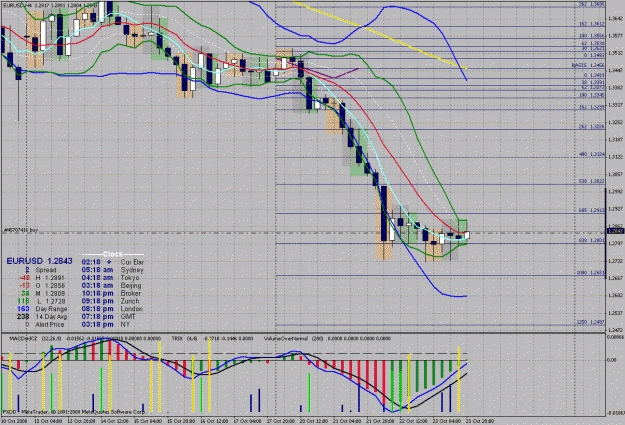Click the 1.3122 price axis label

pos(615,157)
